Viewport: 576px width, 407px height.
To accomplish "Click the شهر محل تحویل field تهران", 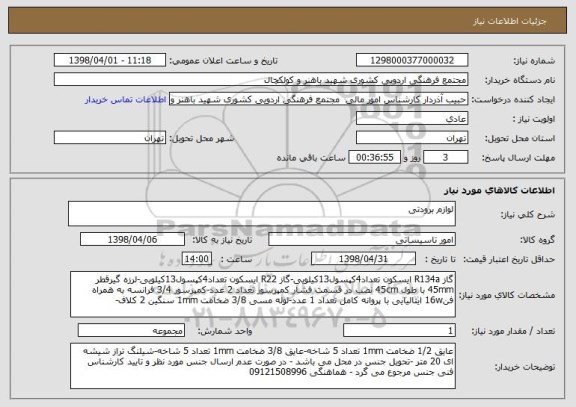I will (x=110, y=138).
